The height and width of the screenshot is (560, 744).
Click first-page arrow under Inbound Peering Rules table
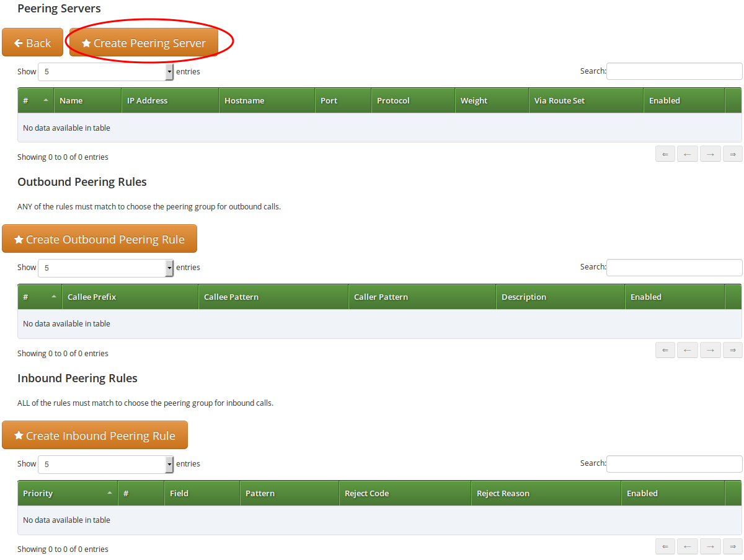point(665,546)
